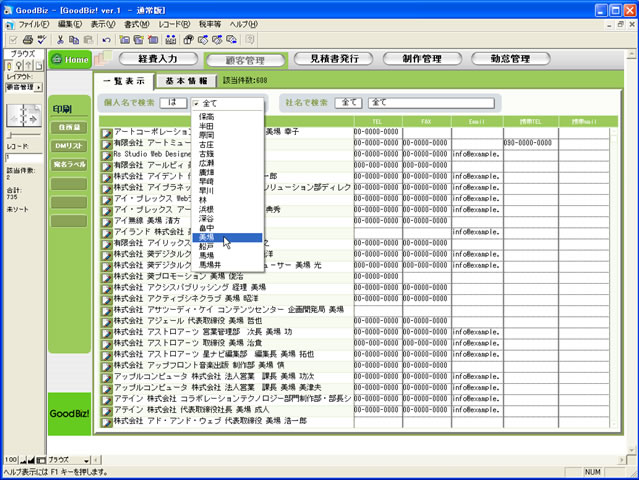639x480 pixels.
Task: Open record icon for アイランド株式会社 row
Action: [106, 232]
